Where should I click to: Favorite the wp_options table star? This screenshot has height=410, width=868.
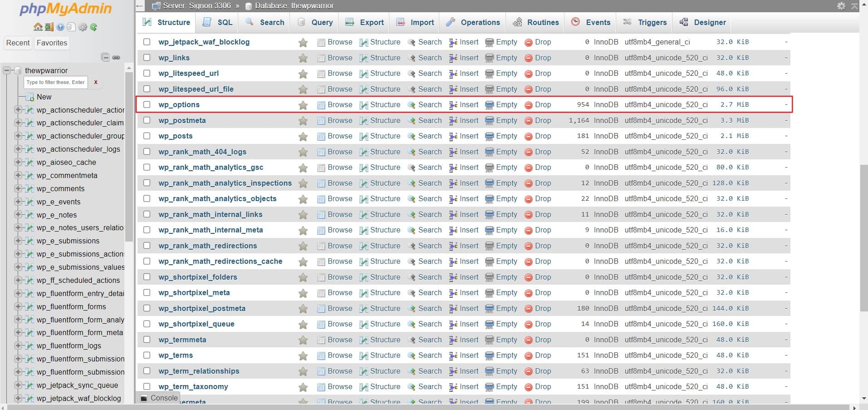(303, 105)
